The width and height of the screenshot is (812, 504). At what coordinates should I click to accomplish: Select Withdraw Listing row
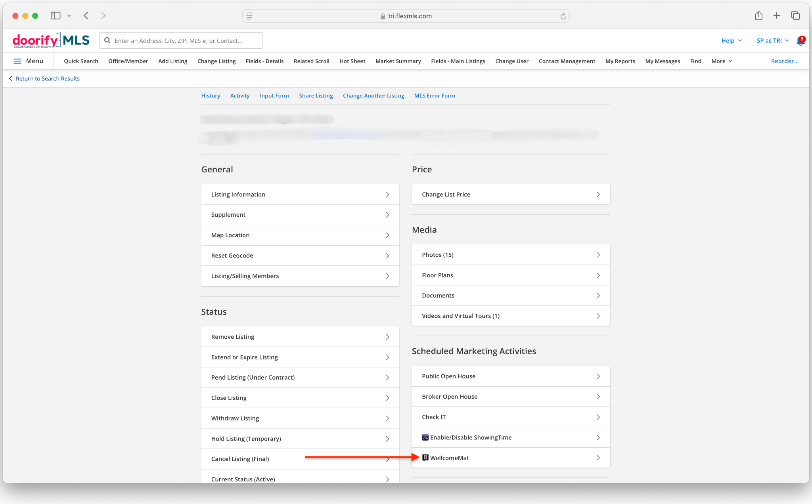[300, 418]
